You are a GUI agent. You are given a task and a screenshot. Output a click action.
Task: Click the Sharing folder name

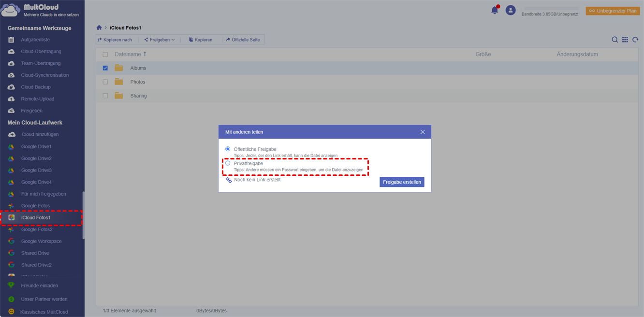pyautogui.click(x=138, y=96)
